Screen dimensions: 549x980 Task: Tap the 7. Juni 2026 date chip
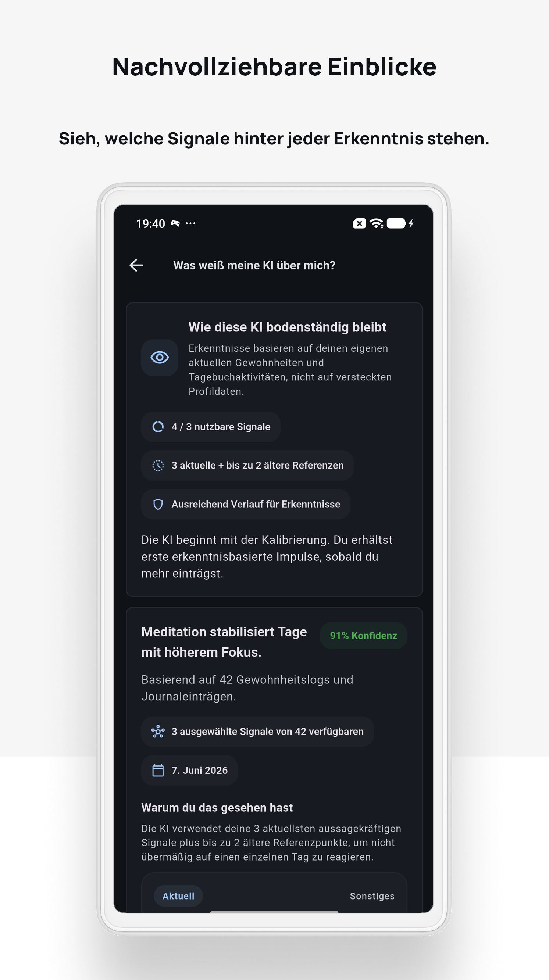(x=190, y=771)
